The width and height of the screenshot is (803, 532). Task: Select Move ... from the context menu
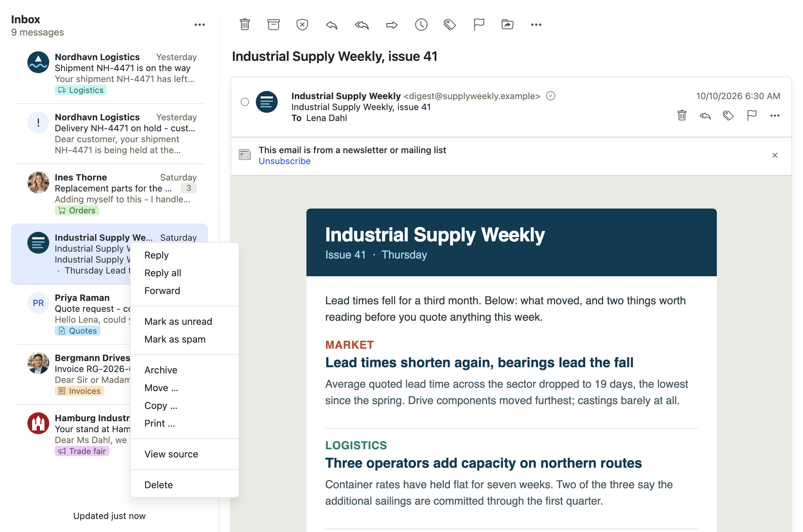185,388
